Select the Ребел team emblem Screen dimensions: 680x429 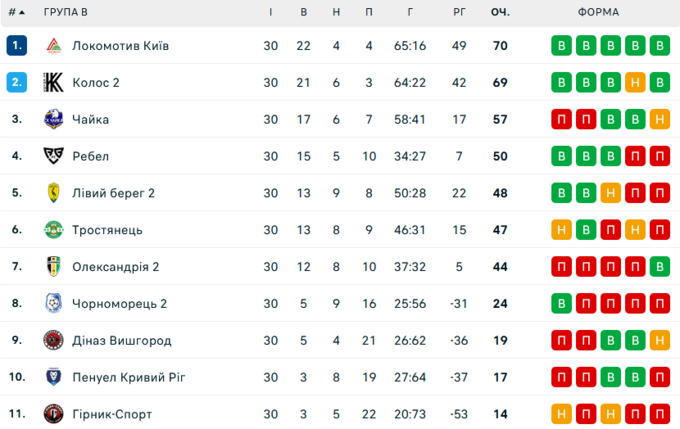54,156
